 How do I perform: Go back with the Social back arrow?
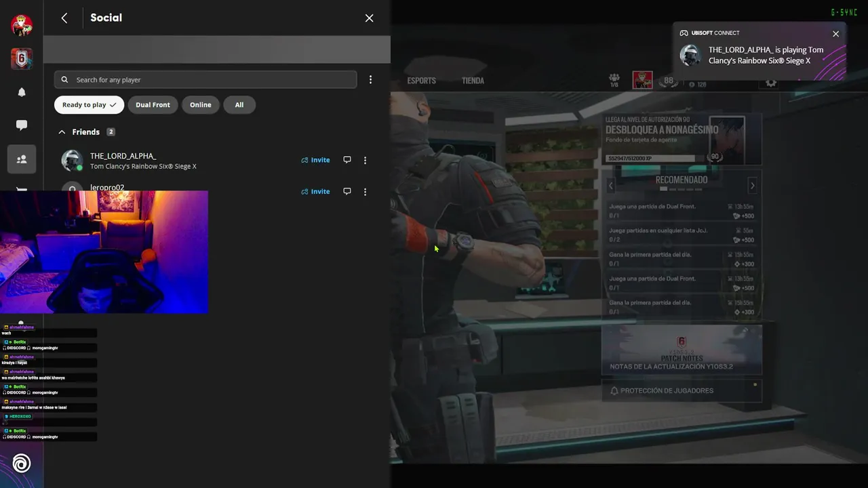coord(64,18)
